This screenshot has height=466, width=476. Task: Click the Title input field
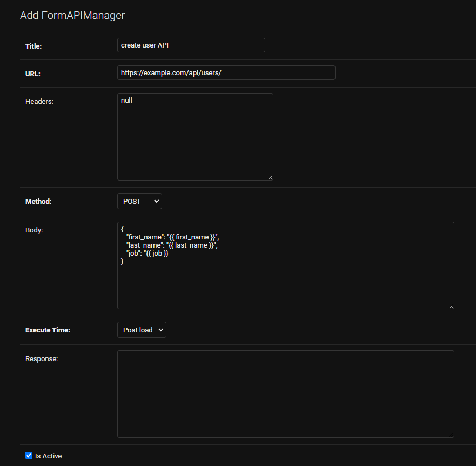click(x=191, y=45)
